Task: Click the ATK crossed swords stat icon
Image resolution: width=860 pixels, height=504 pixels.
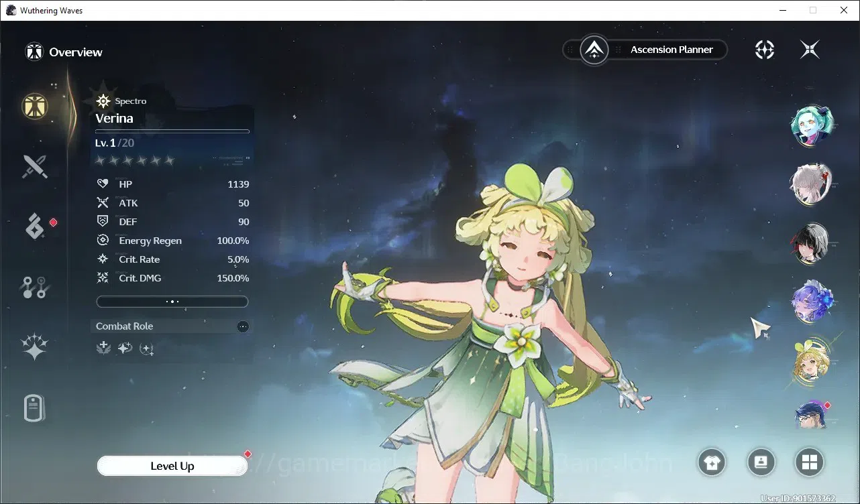Action: point(103,202)
